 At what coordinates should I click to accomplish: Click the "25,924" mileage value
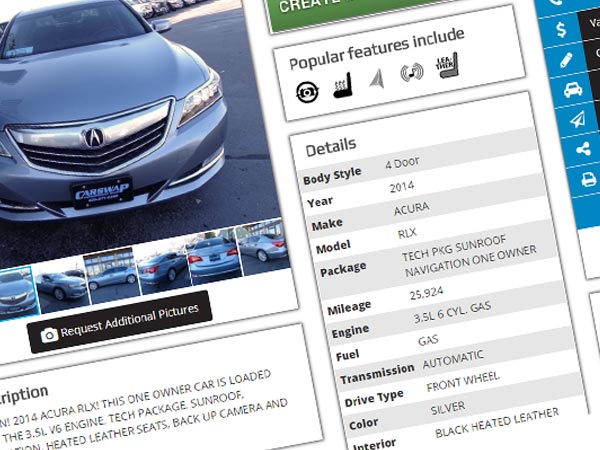point(426,293)
